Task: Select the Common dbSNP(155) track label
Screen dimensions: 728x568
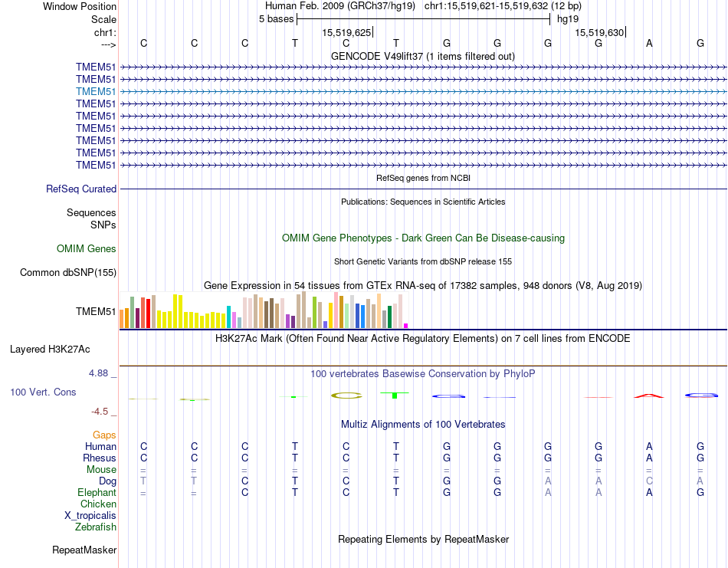Action: pos(67,273)
